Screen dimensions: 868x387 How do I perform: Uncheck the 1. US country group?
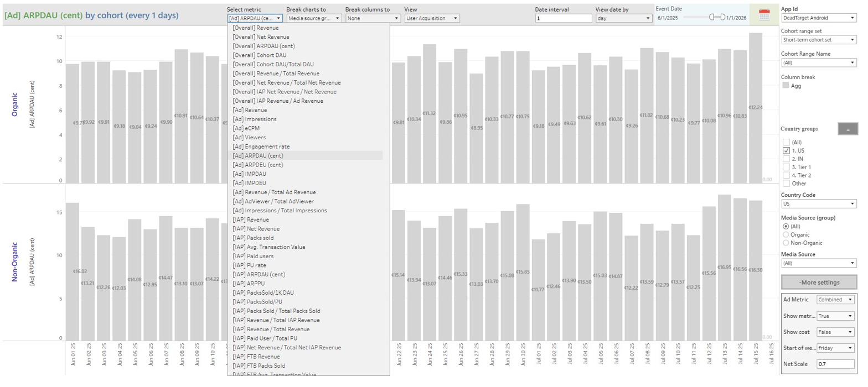click(786, 150)
